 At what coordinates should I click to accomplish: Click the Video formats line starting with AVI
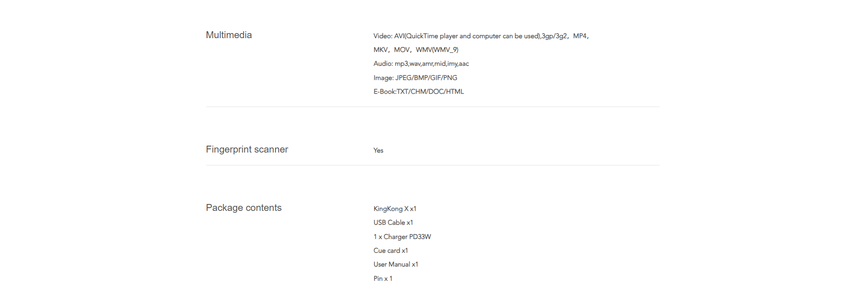[x=481, y=36]
